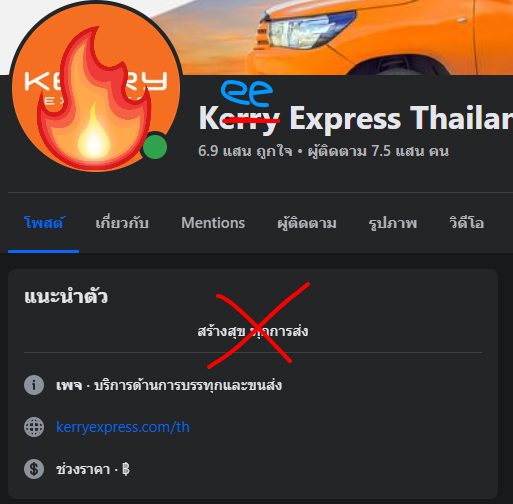
Task: Click the สร้างสุข ทุกการส่ง bio text
Action: [253, 331]
